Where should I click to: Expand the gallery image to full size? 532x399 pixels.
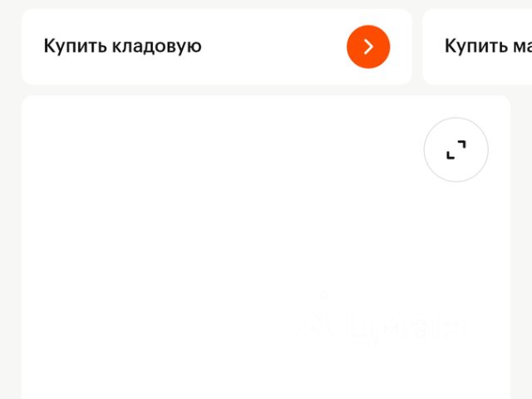456,150
